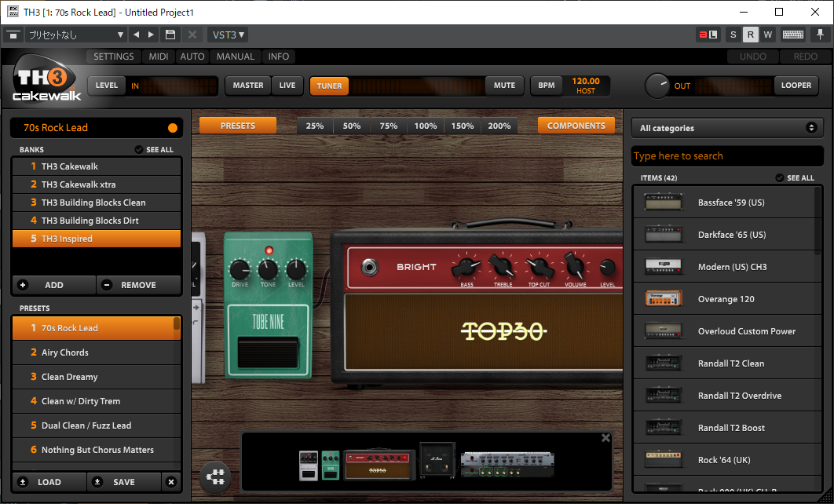Click the Modern (US) CH3 amp icon
The width and height of the screenshot is (834, 504).
[664, 266]
